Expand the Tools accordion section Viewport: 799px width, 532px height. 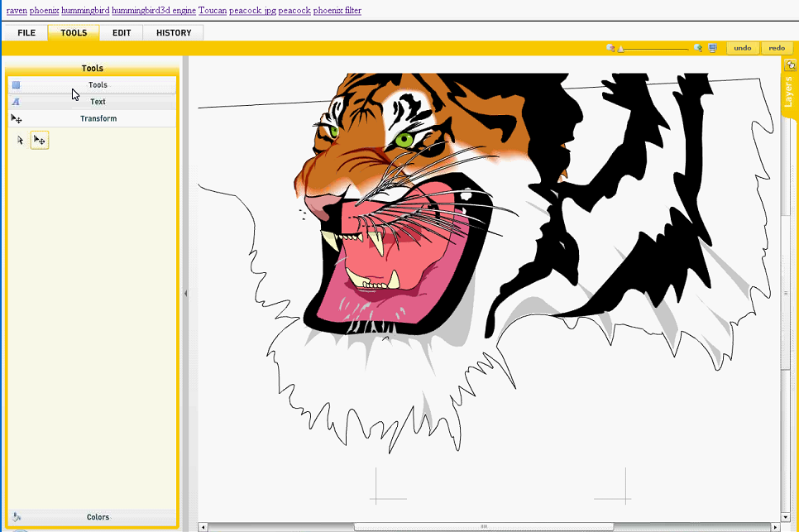[x=93, y=85]
